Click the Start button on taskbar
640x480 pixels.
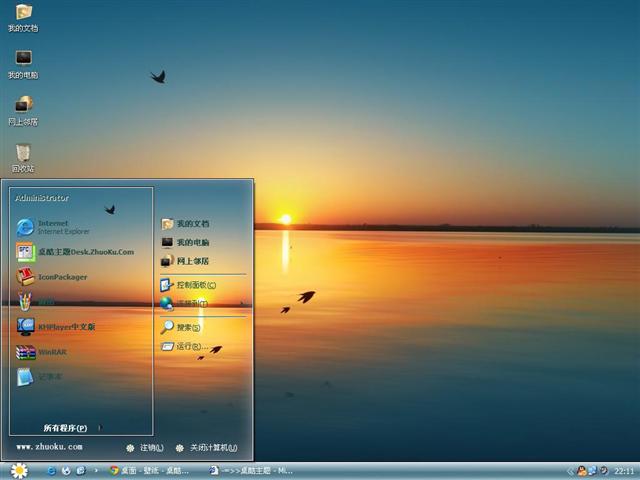click(x=19, y=470)
